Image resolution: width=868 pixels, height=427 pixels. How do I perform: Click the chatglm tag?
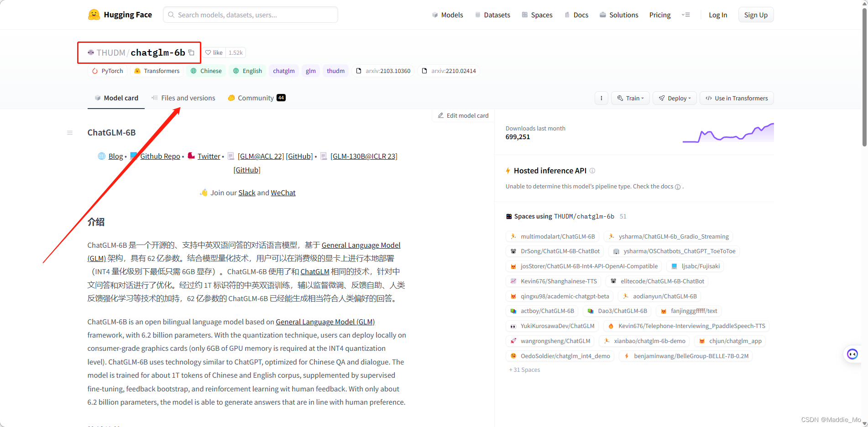point(284,71)
